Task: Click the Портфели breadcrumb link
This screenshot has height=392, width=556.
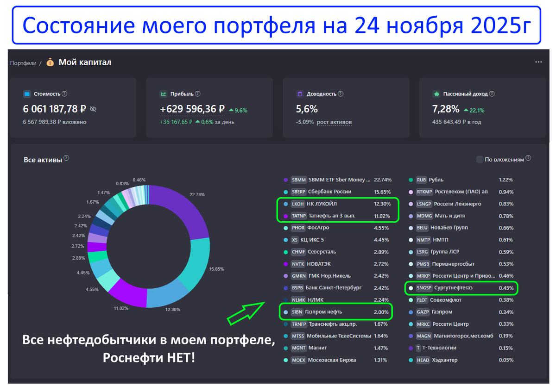Action: click(23, 63)
